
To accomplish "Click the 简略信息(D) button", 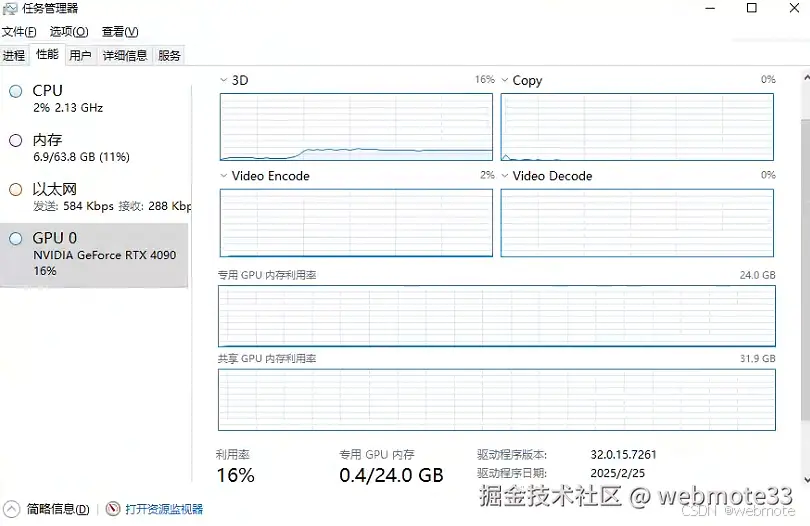I will click(x=58, y=509).
